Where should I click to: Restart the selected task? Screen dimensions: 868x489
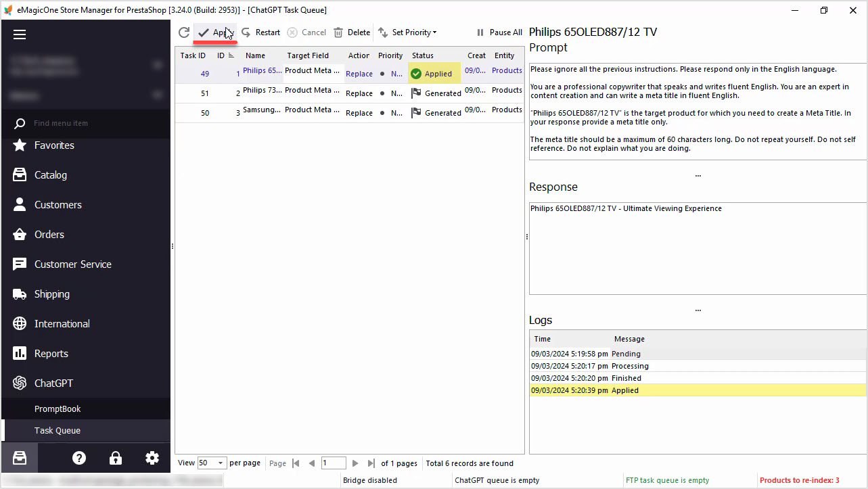tap(260, 32)
